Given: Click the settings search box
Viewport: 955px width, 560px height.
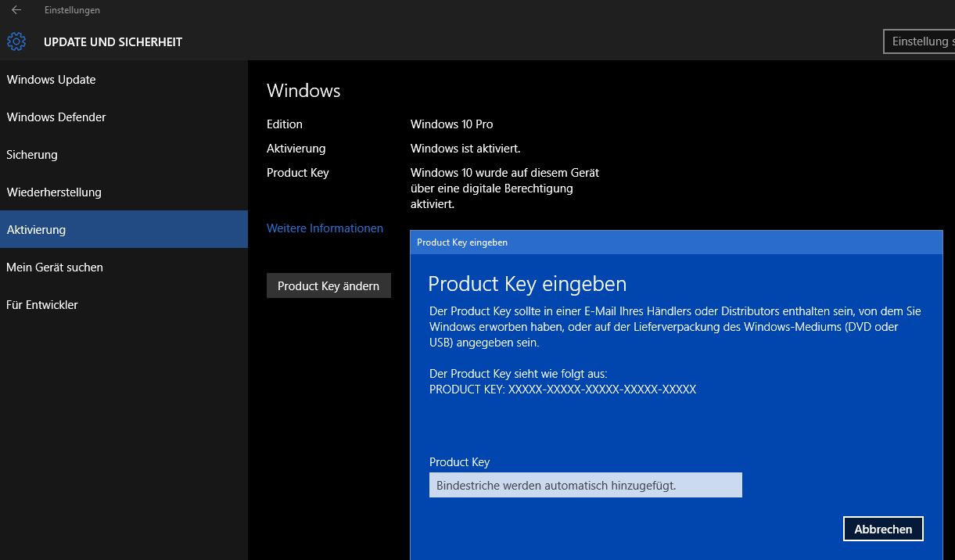Looking at the screenshot, I should 919,41.
